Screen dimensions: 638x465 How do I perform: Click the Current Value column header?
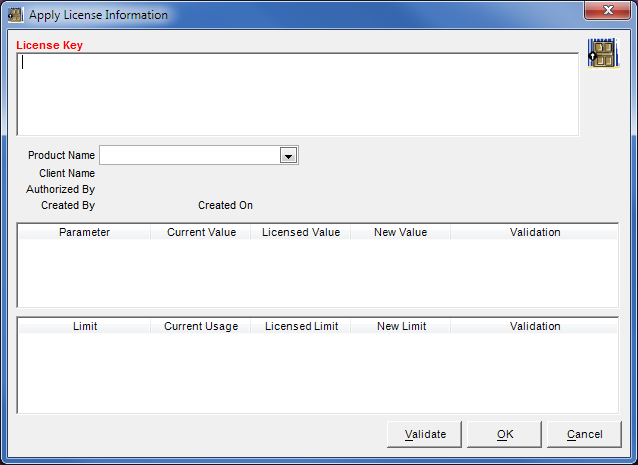(201, 232)
